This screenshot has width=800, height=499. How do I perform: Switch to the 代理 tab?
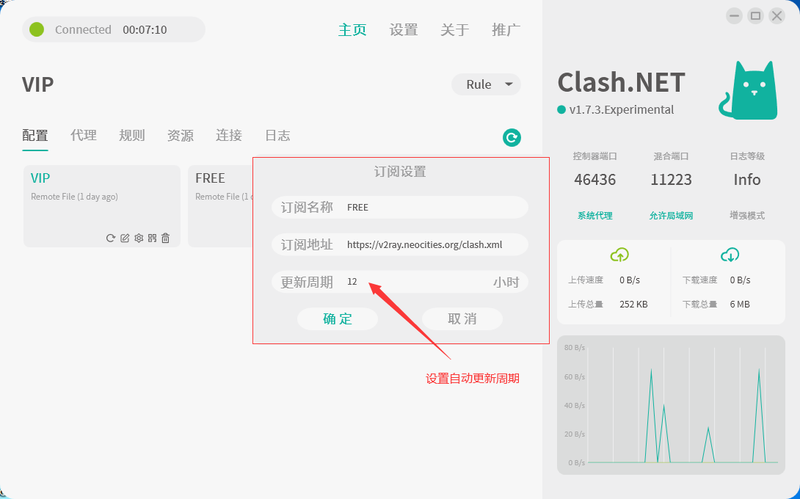(84, 135)
